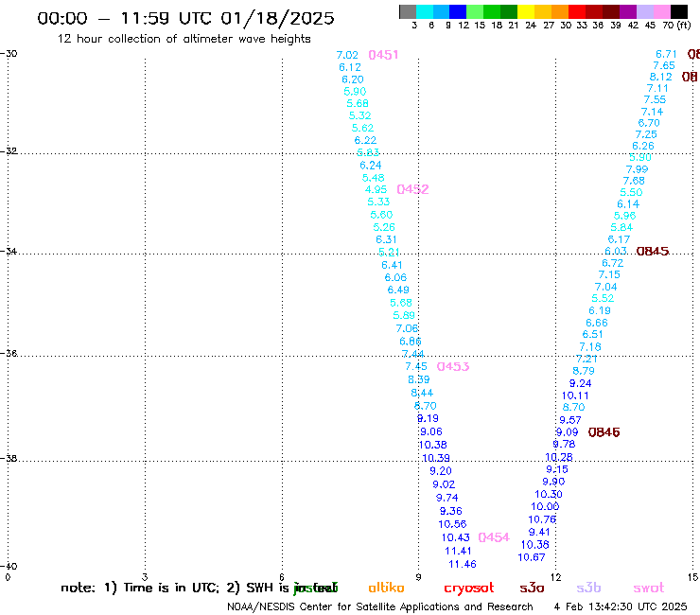This screenshot has width=700, height=615.
Task: Click the orange 30 ft legend swatch
Action: point(560,11)
